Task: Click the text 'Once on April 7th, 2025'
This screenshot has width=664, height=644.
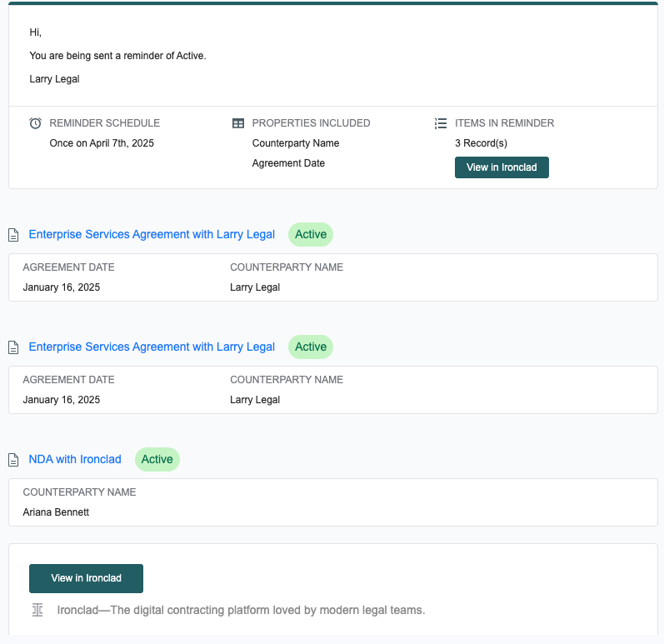Action: [x=102, y=143]
